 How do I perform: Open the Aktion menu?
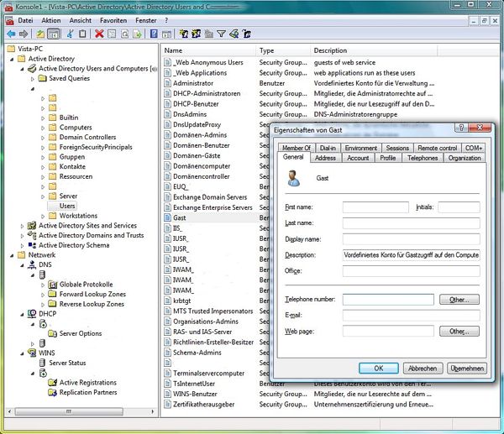(50, 20)
